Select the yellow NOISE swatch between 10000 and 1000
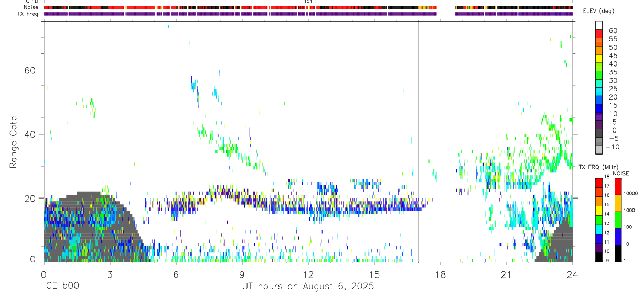The width and height of the screenshot is (644, 297). pyautogui.click(x=618, y=203)
